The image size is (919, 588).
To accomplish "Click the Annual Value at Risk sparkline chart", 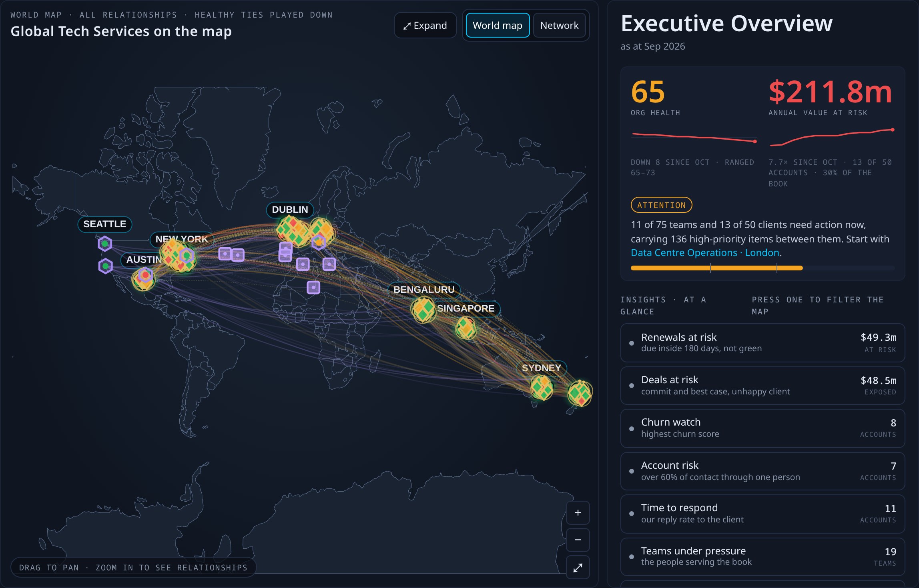I will pos(832,137).
